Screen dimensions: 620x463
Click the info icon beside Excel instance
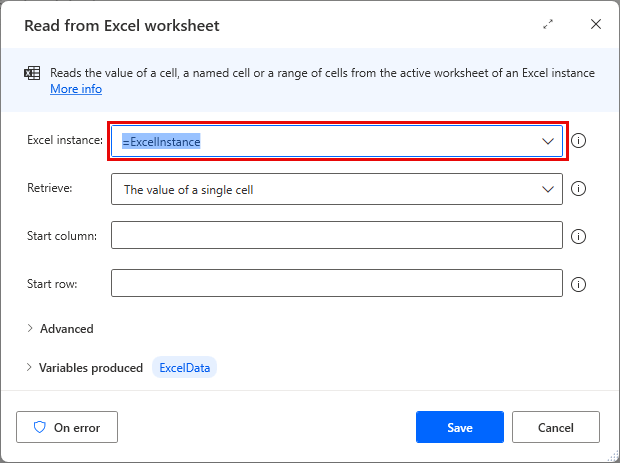578,141
